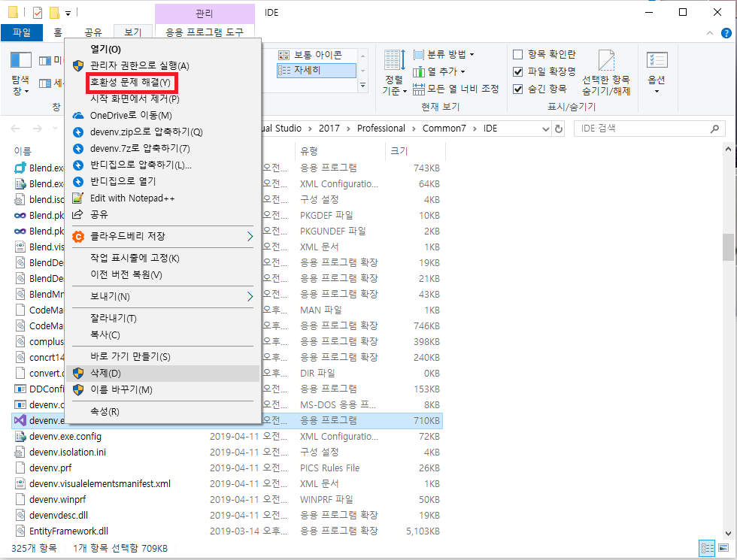Expand 보내기(N) submenu
Image resolution: width=737 pixels, height=560 pixels.
point(162,296)
